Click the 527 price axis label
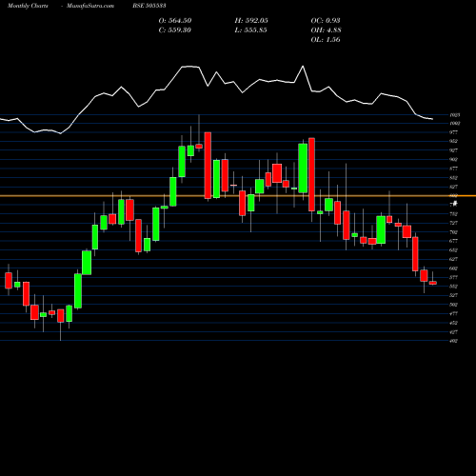This screenshot has height=476, width=476. [454, 295]
